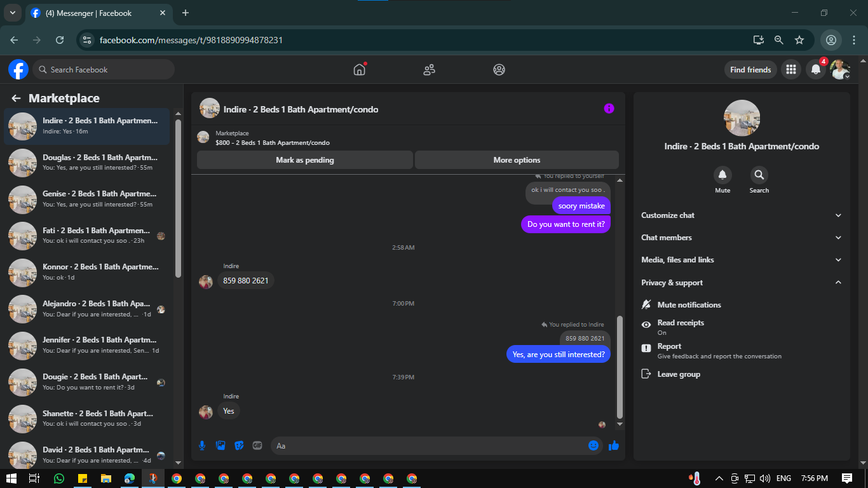Open Task View on taskbar
The image size is (868, 488).
[x=34, y=478]
